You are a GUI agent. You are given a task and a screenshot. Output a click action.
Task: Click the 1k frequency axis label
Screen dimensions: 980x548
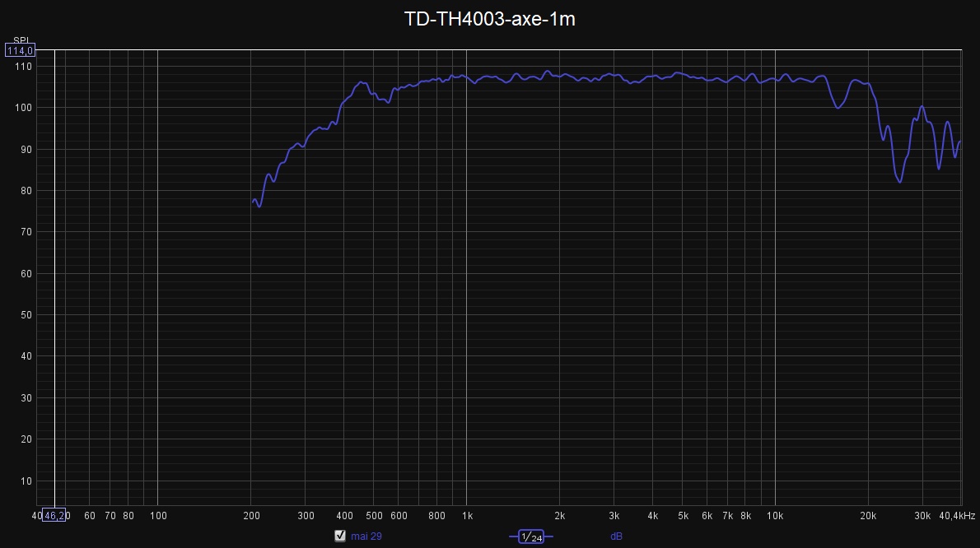pos(467,516)
